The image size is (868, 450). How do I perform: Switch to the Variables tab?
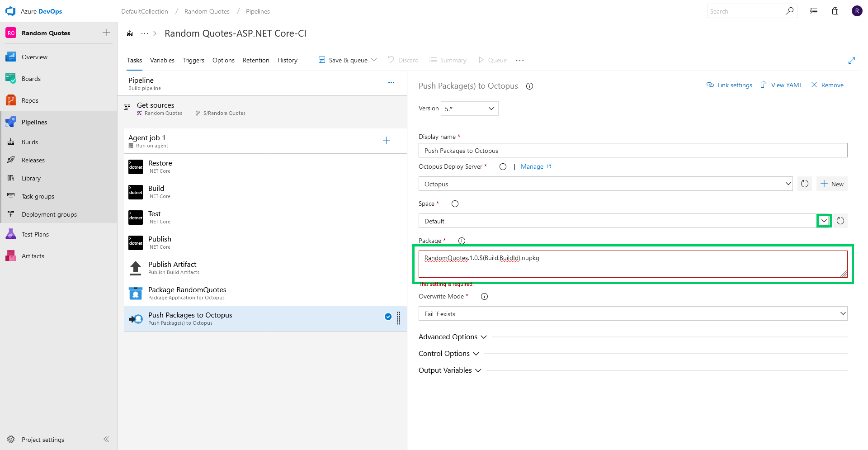(162, 60)
